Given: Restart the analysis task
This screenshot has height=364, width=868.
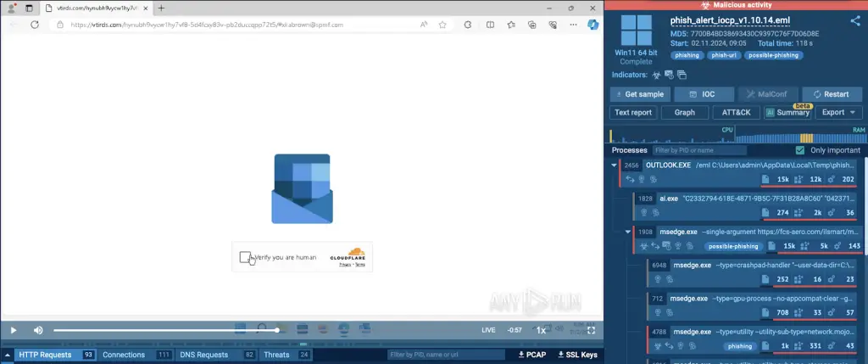Looking at the screenshot, I should (x=832, y=94).
